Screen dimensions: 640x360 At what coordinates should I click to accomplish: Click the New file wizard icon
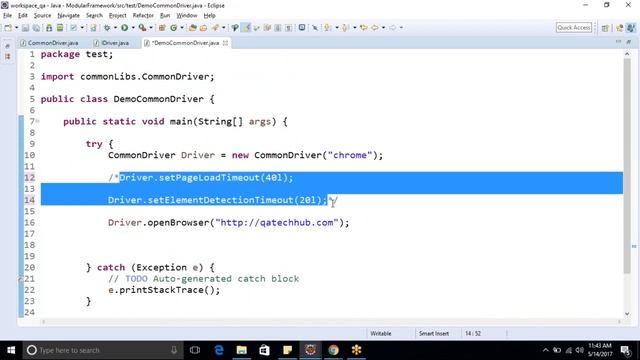coord(8,28)
